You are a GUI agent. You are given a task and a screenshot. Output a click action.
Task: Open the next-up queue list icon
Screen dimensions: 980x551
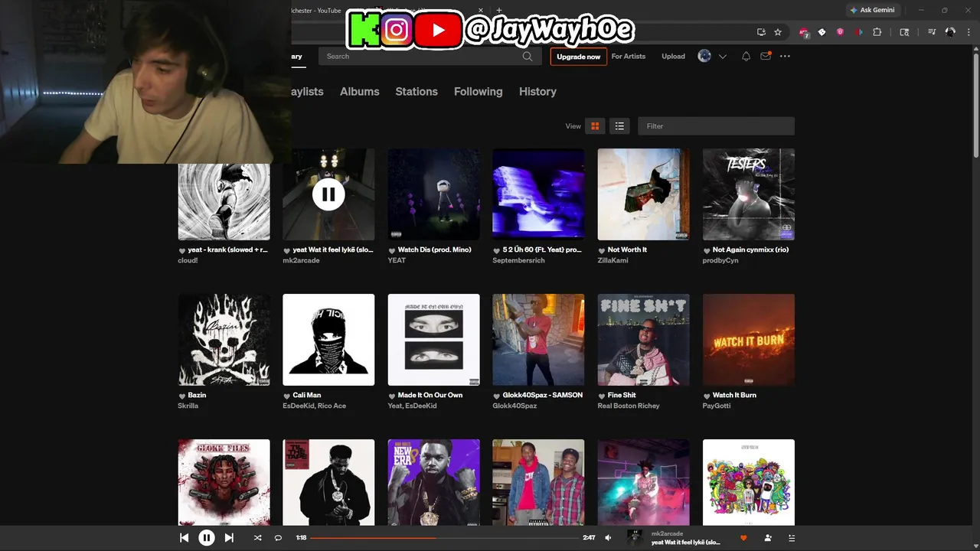pyautogui.click(x=792, y=538)
